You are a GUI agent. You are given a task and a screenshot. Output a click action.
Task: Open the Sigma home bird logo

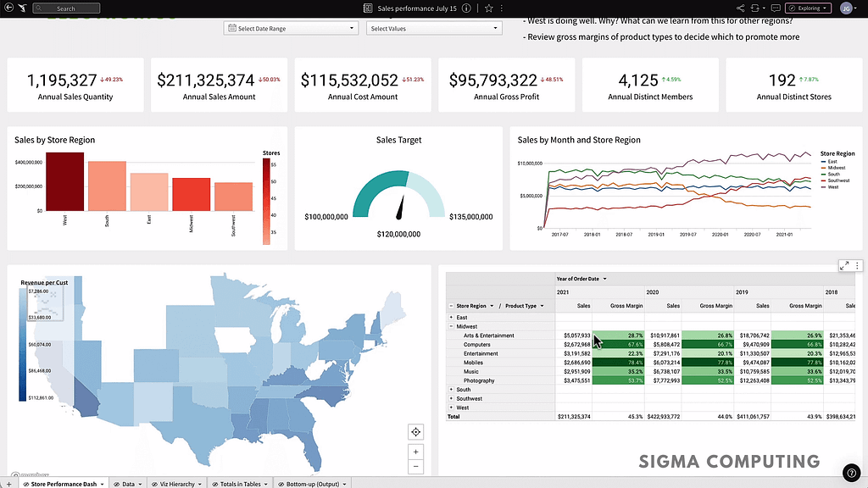click(22, 8)
